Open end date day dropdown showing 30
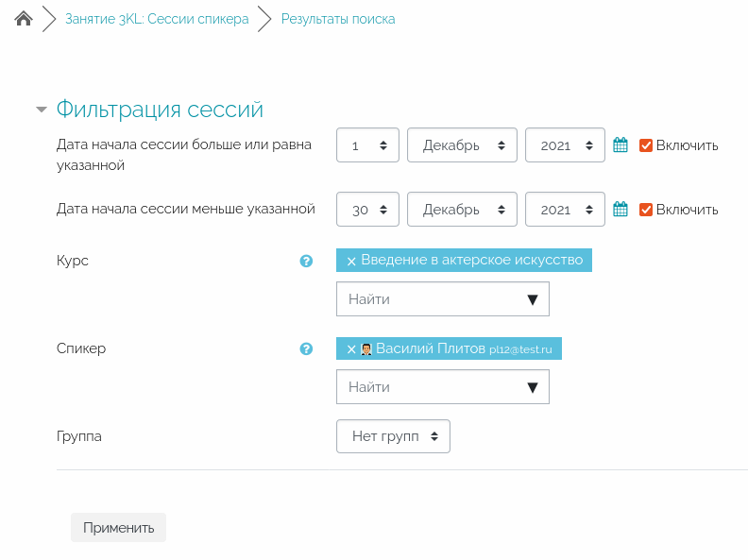 [367, 210]
